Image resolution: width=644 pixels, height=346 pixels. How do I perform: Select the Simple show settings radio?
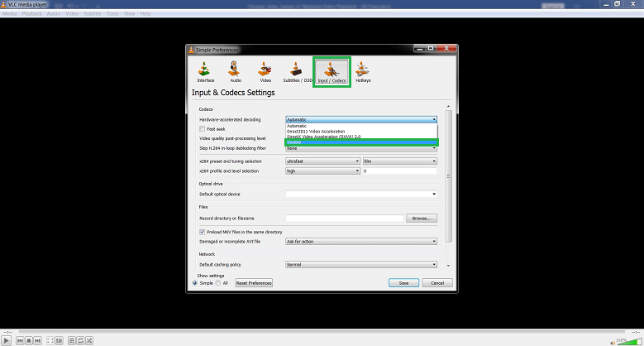(194, 283)
